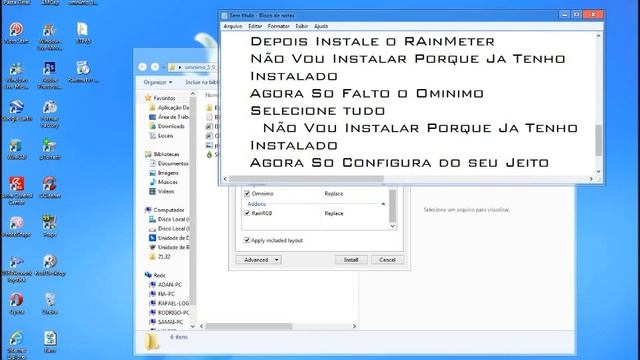Click the Notepad horizontal scrollbar thumb

click(306, 179)
